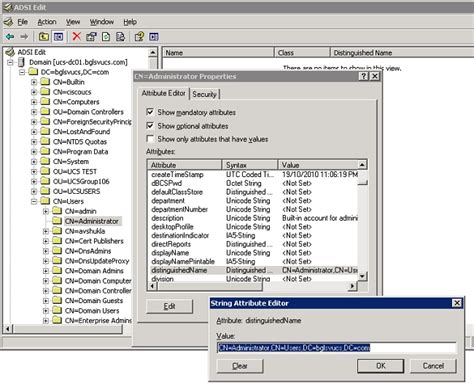The height and width of the screenshot is (392, 474).
Task: Confirm with OK in String Attribute Editor
Action: point(380,366)
